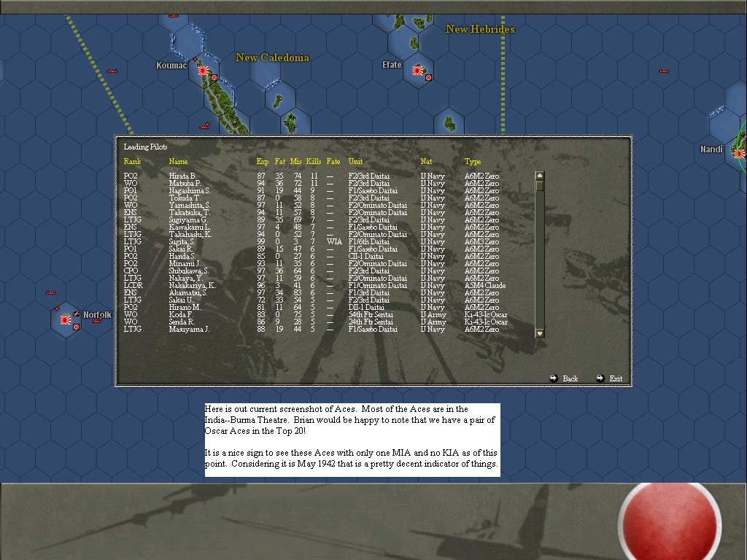The height and width of the screenshot is (560, 747).
Task: Select pilot Sugiyama G. row
Action: coord(311,219)
